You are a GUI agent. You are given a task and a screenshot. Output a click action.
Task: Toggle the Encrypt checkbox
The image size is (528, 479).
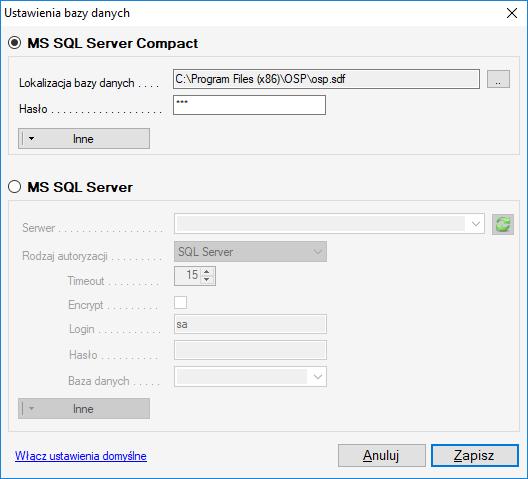click(x=180, y=302)
